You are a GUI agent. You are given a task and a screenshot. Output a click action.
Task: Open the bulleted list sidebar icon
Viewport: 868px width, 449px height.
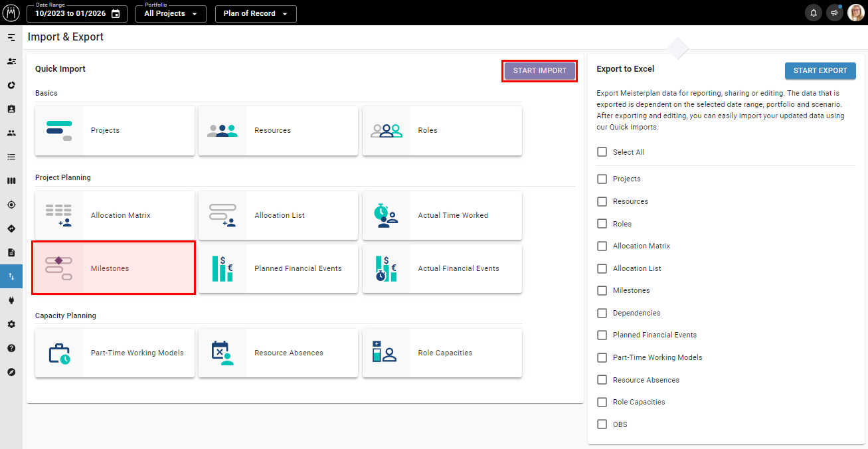[x=11, y=157]
